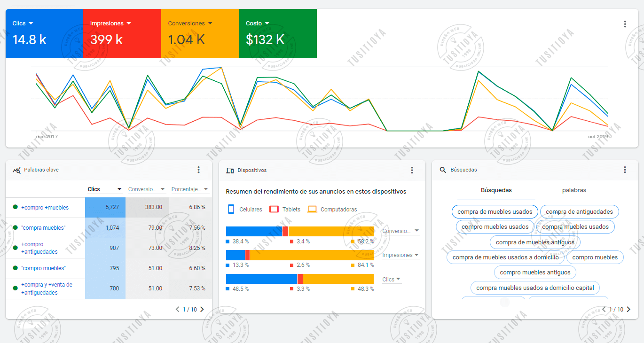Select search chip compra de muebles antiguos

tap(535, 242)
